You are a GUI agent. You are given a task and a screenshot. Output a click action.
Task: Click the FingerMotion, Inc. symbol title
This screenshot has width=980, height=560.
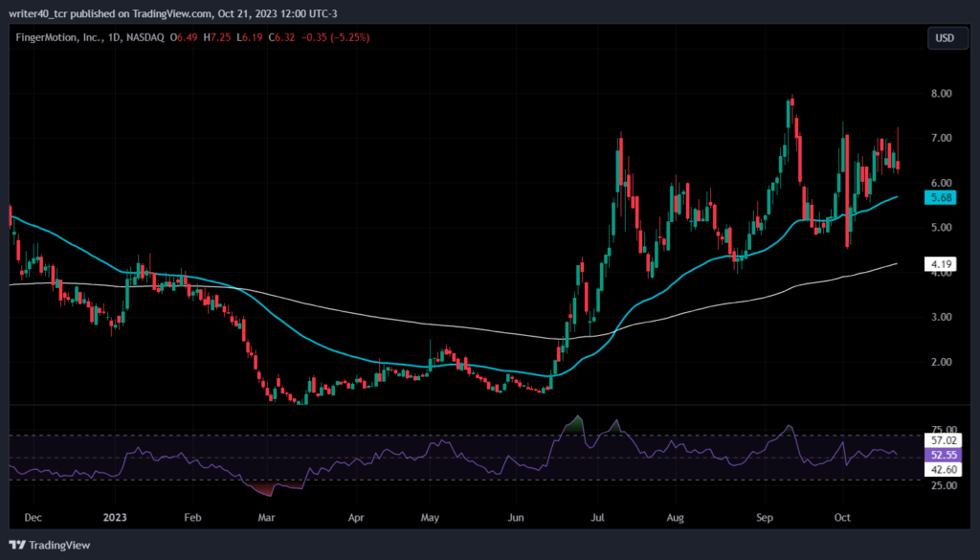click(58, 37)
